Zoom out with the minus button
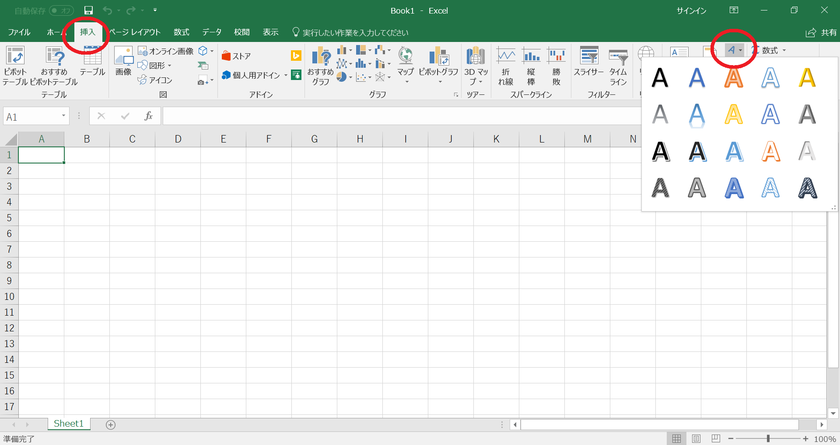This screenshot has width=840, height=445. [731, 439]
